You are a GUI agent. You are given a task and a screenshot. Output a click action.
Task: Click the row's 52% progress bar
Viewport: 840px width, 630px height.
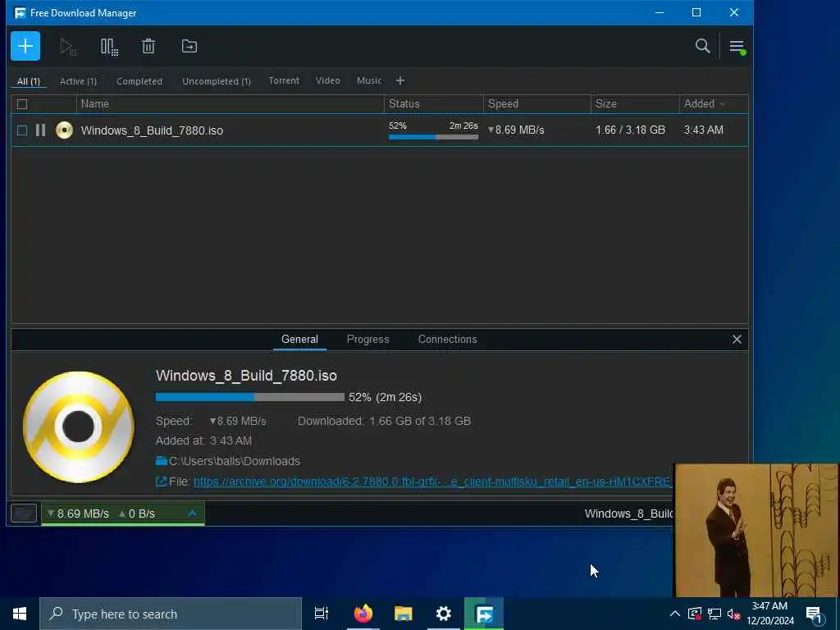coord(433,137)
